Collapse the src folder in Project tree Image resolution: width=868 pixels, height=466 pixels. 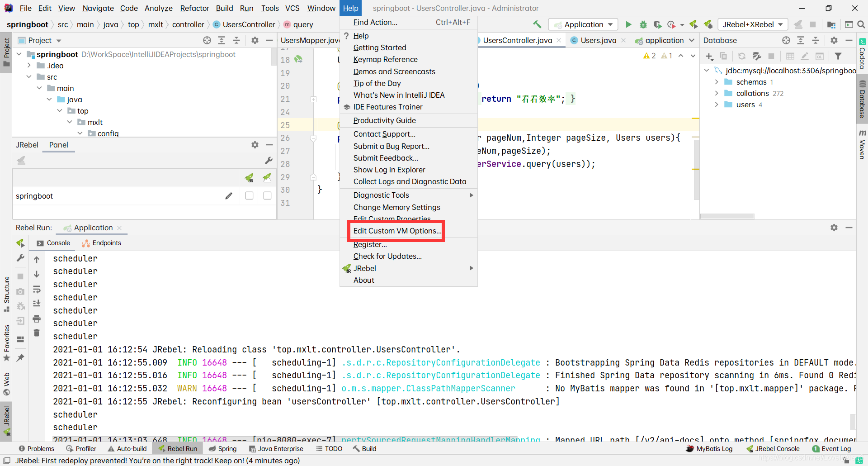coord(29,76)
